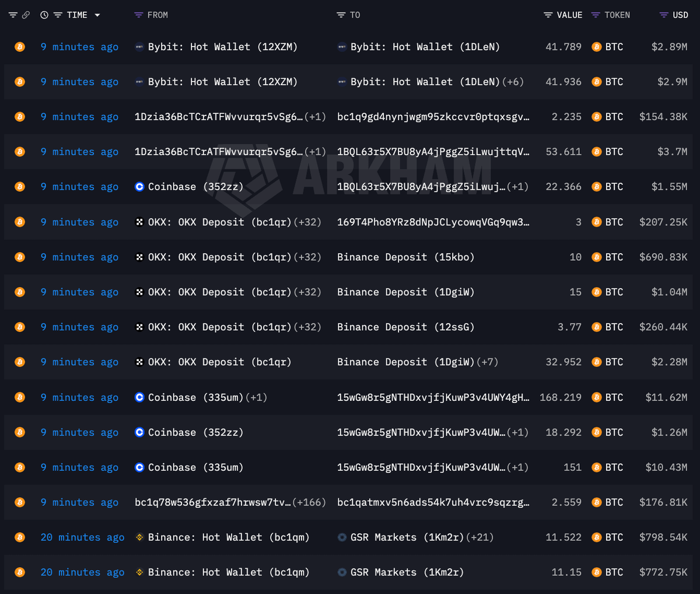Viewport: 700px width, 594px height.
Task: Open Binance: Hot Wallet (bc1qm) on $798.54K row
Action: pos(229,537)
